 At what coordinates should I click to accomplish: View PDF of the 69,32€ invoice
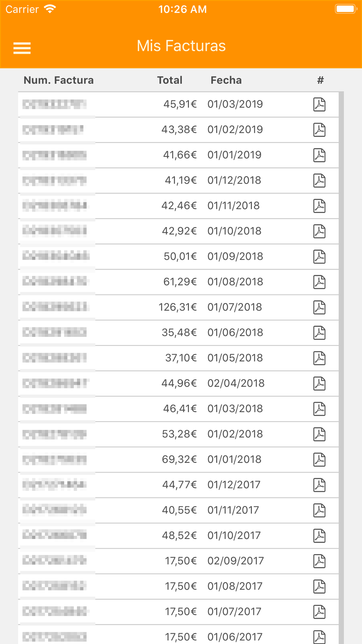tap(319, 459)
